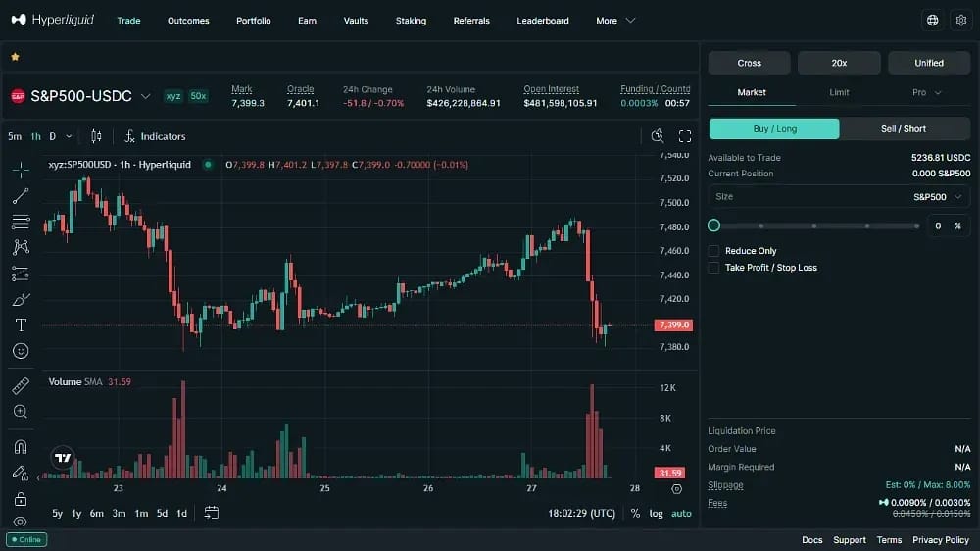Open the emoji icons tool
The image size is (980, 551).
21,351
